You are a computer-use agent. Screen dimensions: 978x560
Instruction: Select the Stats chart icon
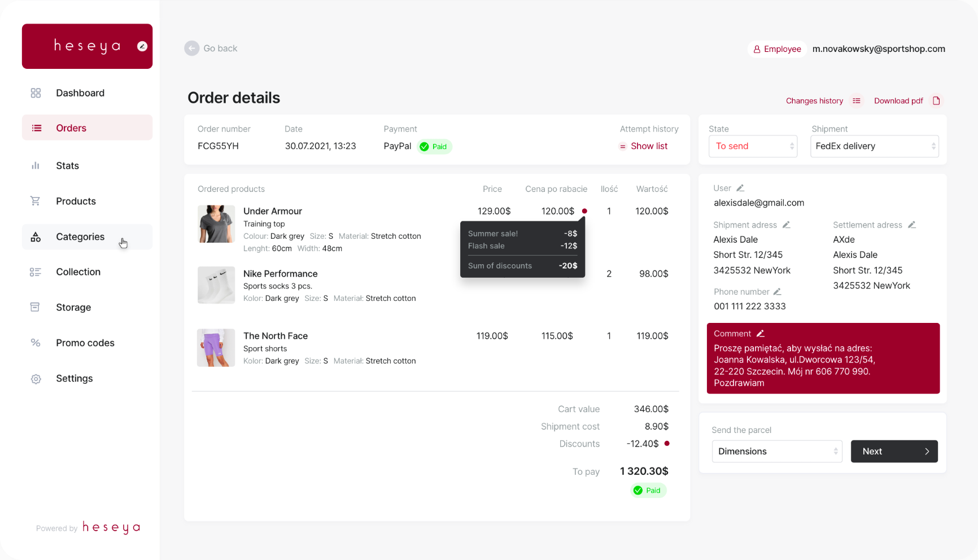[x=36, y=165]
